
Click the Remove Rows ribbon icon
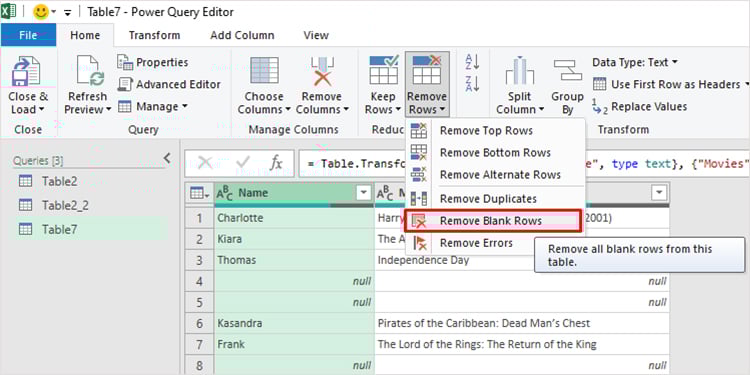pos(427,70)
